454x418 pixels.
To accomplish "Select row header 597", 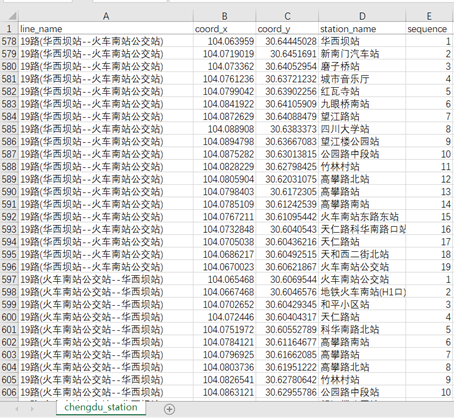I will click(x=9, y=279).
